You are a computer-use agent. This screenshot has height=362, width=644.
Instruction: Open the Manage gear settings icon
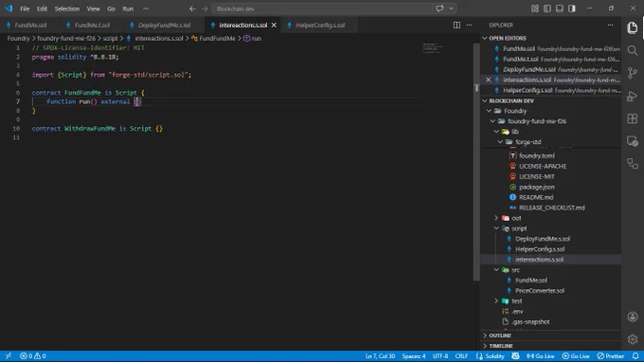(x=633, y=339)
